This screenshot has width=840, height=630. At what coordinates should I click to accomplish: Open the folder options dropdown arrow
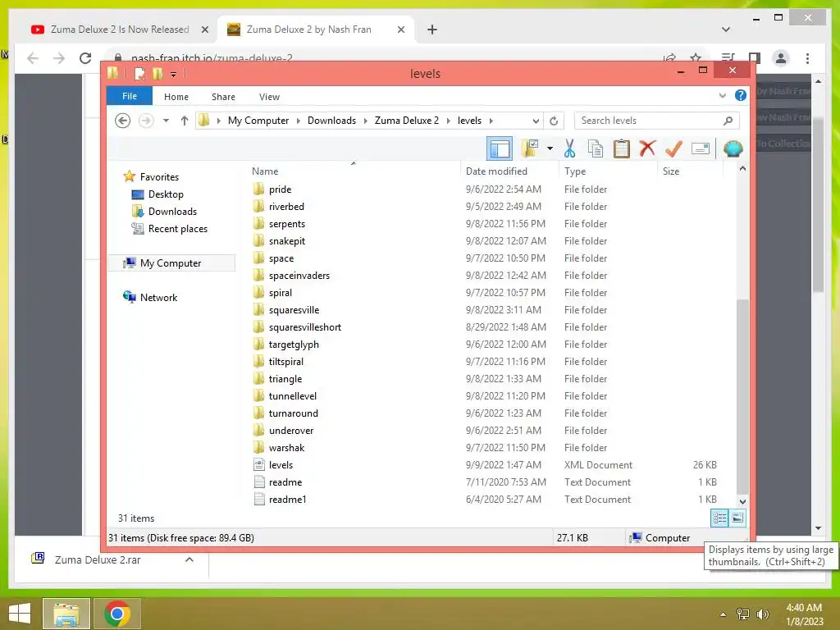[x=550, y=148]
